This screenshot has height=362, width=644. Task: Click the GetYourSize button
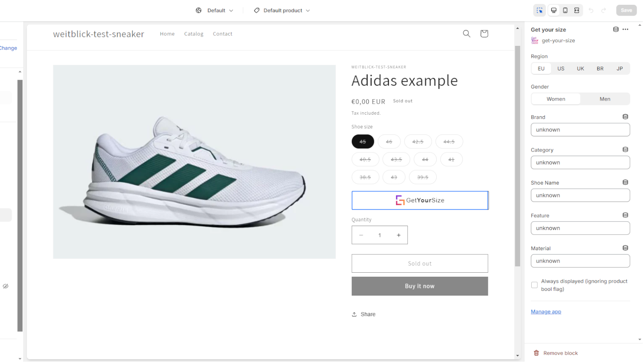tap(420, 200)
